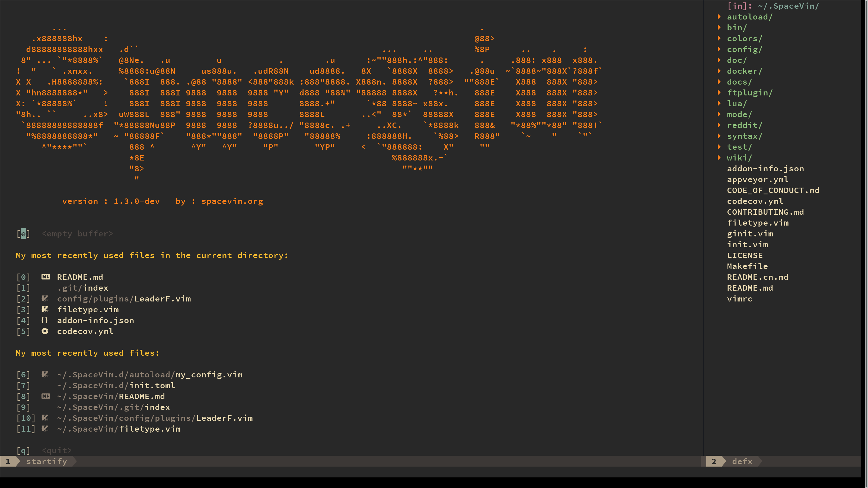The image size is (868, 488).
Task: Expand the reddit/ folder arrow
Action: [x=719, y=125]
